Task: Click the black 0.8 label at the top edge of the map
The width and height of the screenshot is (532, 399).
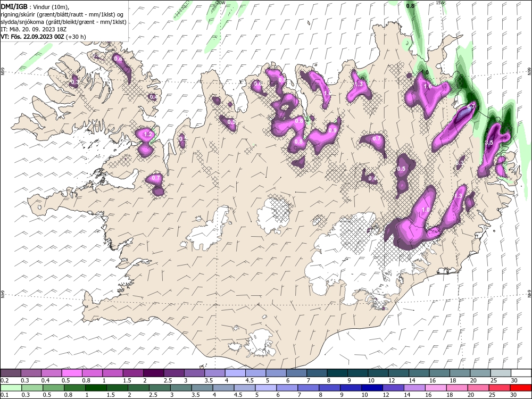Action: (x=410, y=6)
